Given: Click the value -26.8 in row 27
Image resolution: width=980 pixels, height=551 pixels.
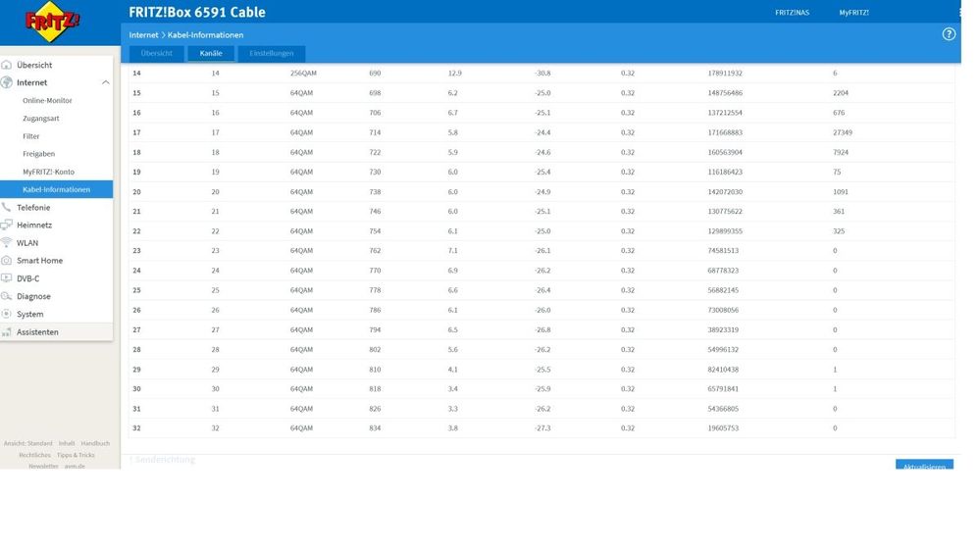Looking at the screenshot, I should (x=542, y=329).
